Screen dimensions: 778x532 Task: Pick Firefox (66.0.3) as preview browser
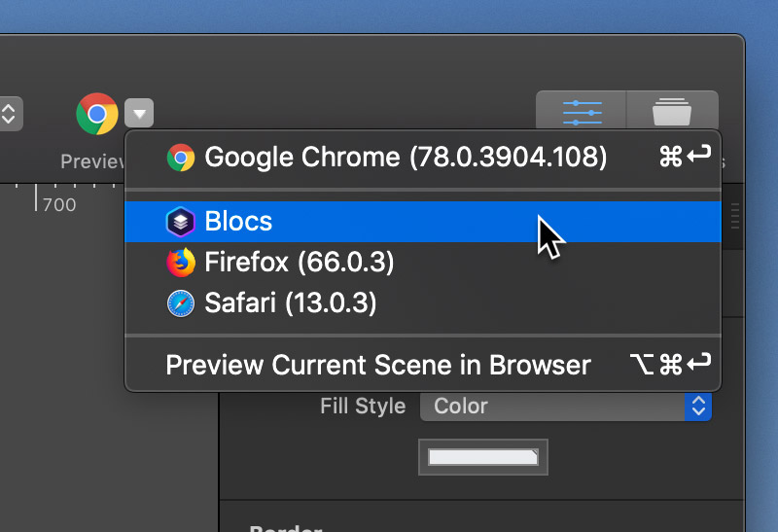click(423, 262)
